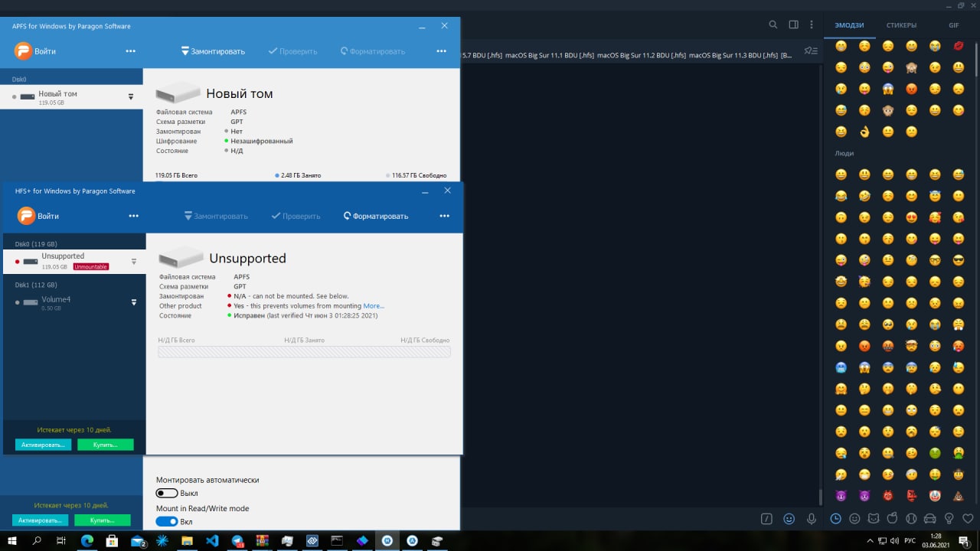Image resolution: width=980 pixels, height=551 pixels.
Task: Select the food apple emoji category
Action: [x=893, y=519]
